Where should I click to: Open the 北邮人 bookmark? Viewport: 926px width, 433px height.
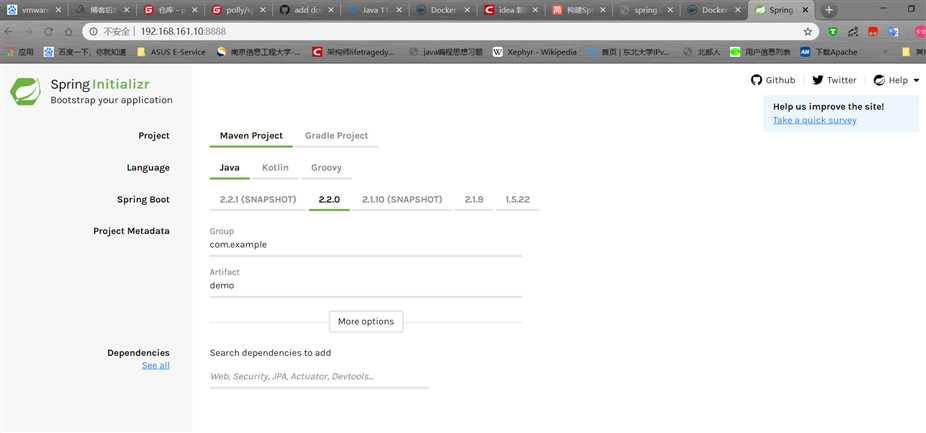(702, 52)
